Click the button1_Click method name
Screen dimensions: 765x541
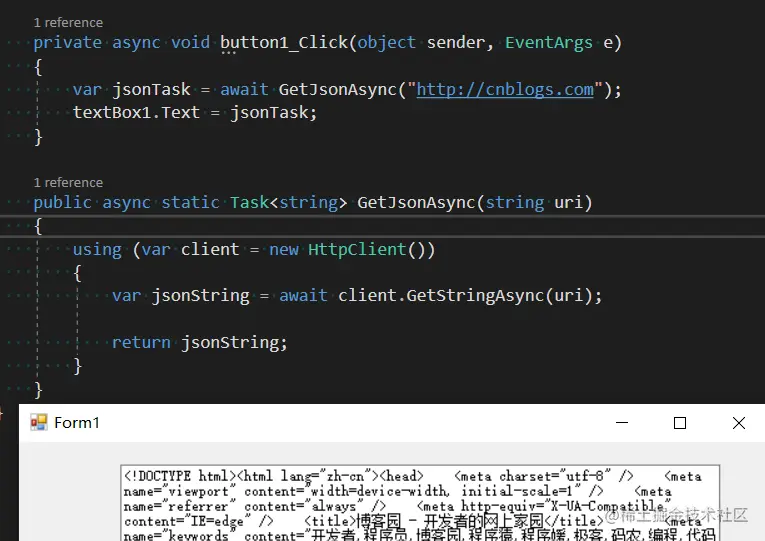click(x=284, y=43)
